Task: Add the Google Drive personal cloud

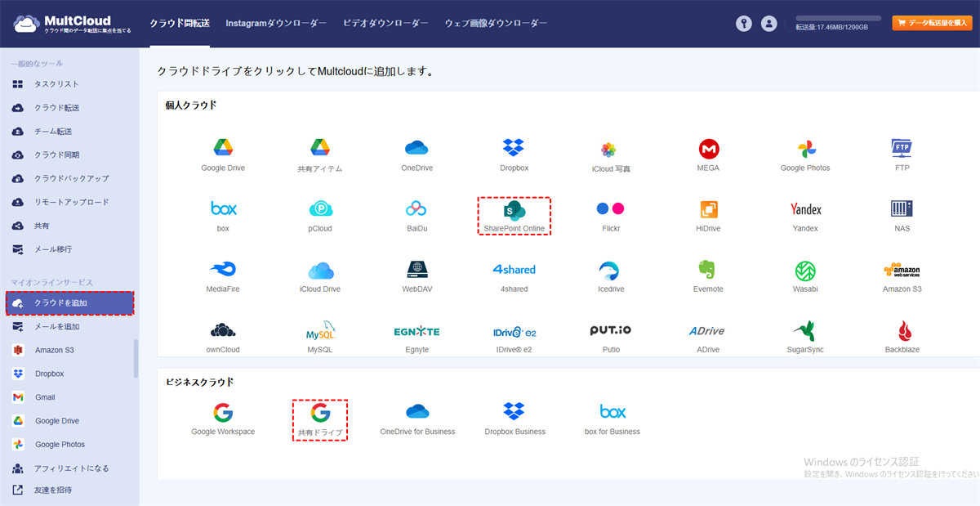Action: [x=223, y=154]
